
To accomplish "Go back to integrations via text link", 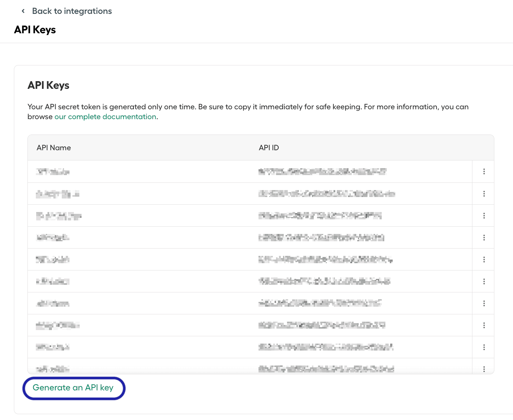I will [72, 11].
